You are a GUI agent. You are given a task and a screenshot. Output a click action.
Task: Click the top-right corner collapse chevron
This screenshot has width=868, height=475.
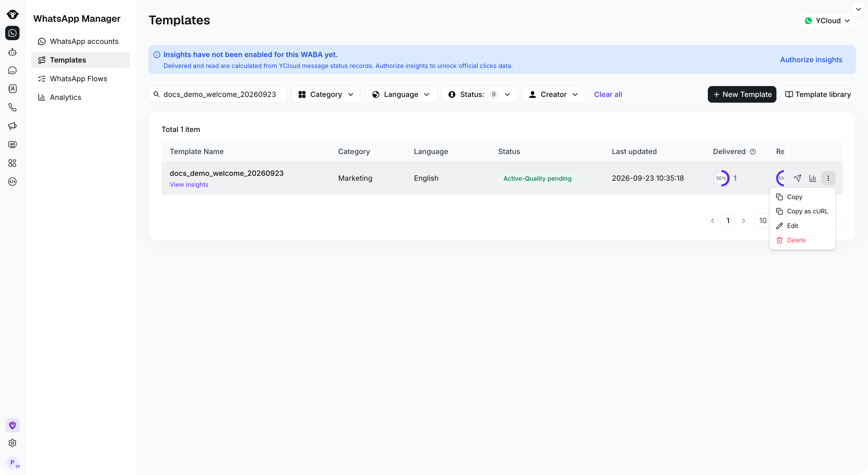coord(859,9)
